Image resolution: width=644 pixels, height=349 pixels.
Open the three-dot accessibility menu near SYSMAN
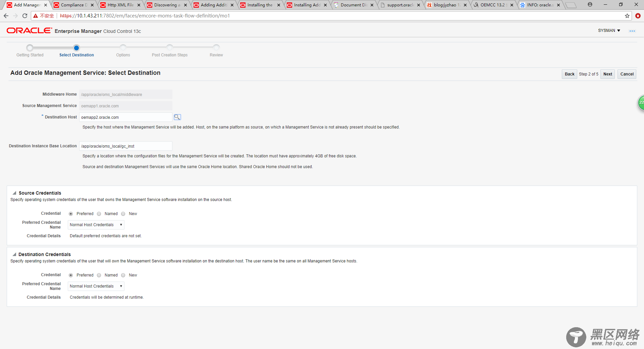[632, 31]
